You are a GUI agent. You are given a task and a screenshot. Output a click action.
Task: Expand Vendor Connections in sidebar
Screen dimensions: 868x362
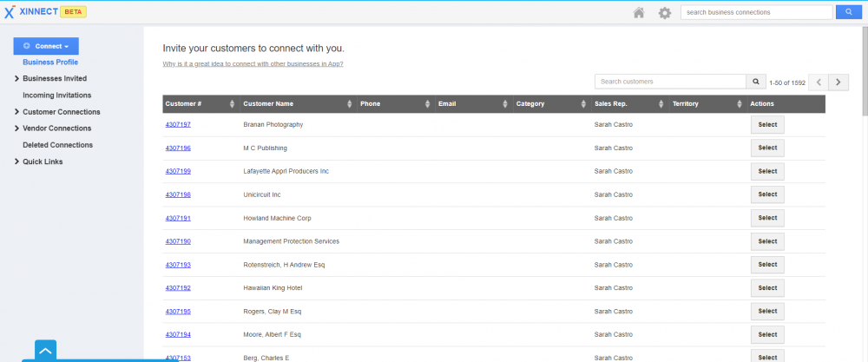click(56, 128)
